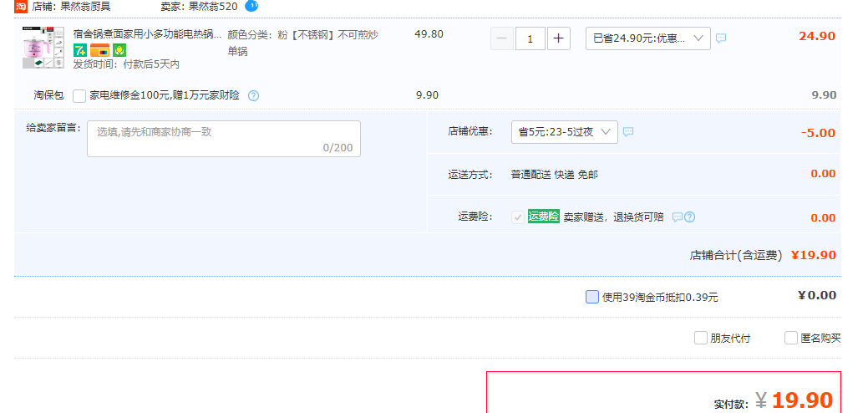Image resolution: width=868 pixels, height=413 pixels.
Task: Open the 已省24.90元 discount dropdown
Action: click(x=648, y=38)
